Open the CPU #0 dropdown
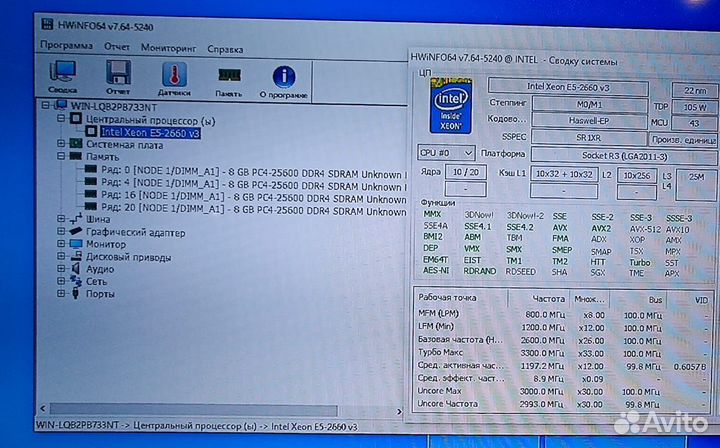 pyautogui.click(x=446, y=152)
